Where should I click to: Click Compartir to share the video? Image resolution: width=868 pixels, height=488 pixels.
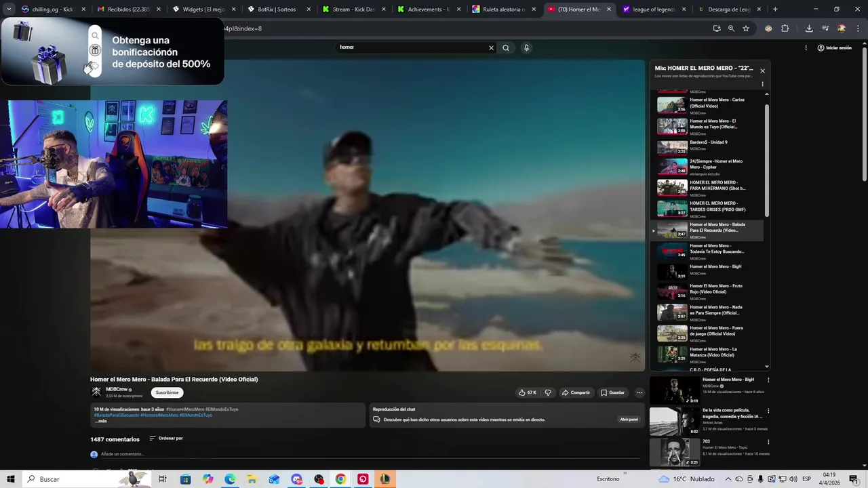click(576, 392)
